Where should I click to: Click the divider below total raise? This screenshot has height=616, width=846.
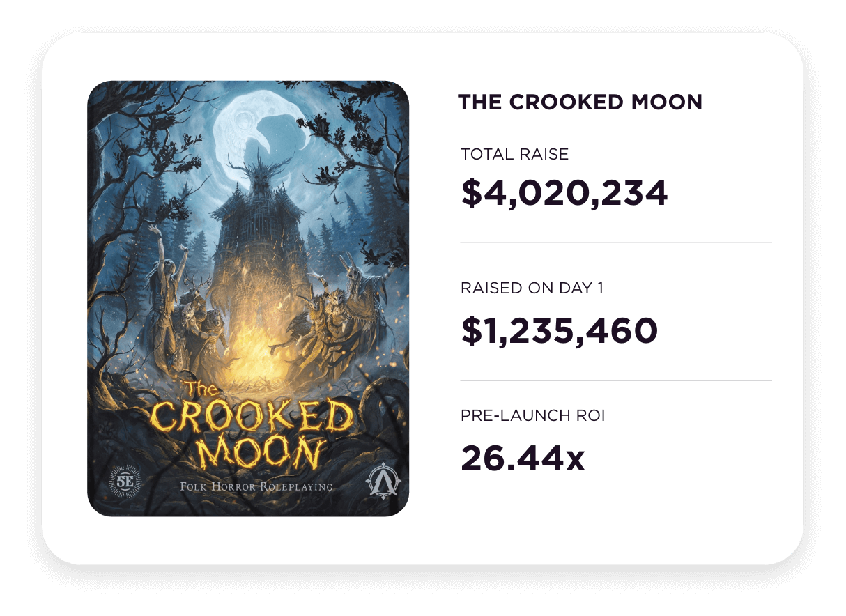click(616, 242)
